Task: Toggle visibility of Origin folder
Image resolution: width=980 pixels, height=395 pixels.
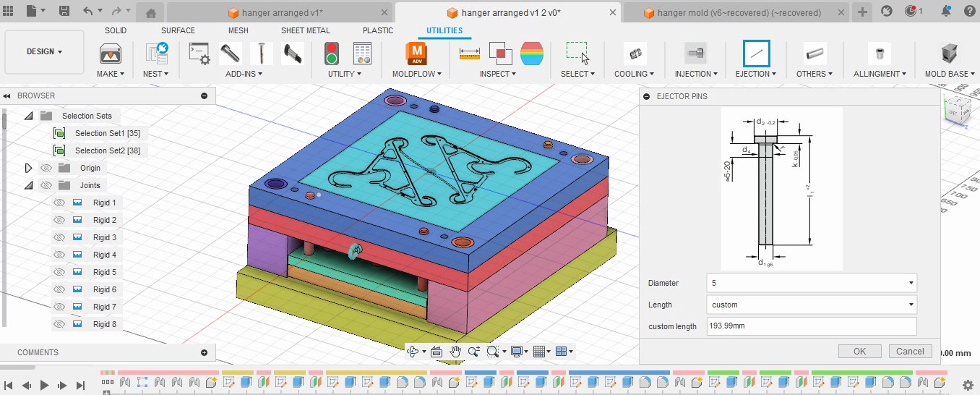Action: (x=47, y=168)
